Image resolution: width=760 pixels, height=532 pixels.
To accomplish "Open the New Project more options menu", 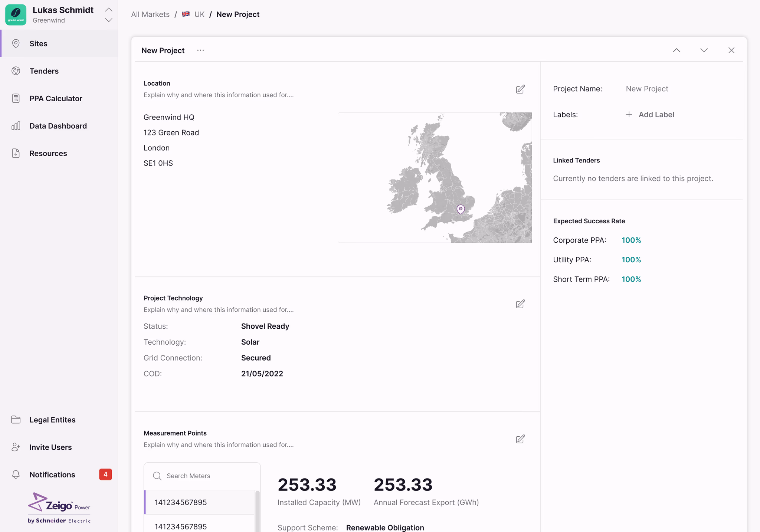I will tap(200, 50).
